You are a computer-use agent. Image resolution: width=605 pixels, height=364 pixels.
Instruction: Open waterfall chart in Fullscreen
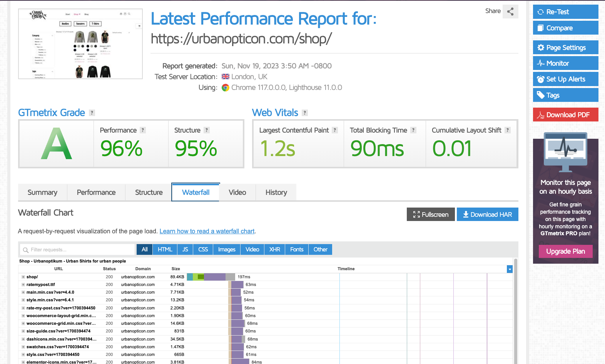point(431,214)
